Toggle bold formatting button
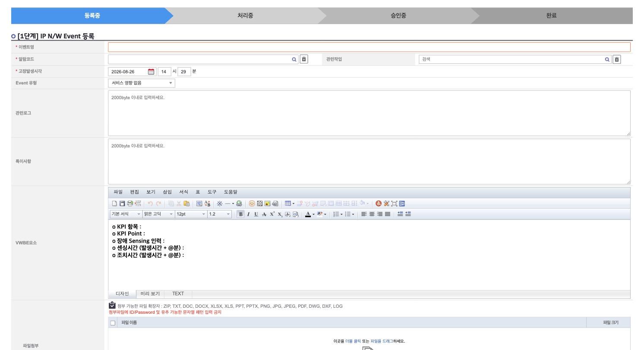This screenshot has height=350, width=644. 241,214
